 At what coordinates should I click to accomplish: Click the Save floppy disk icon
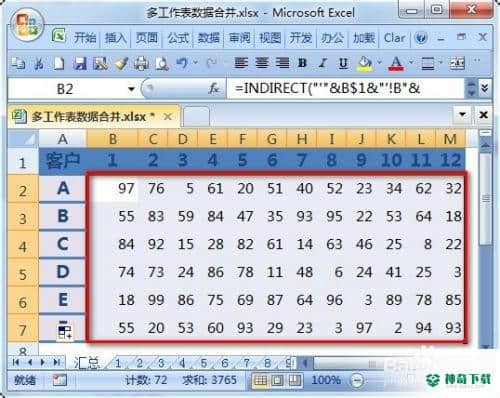tap(80, 63)
